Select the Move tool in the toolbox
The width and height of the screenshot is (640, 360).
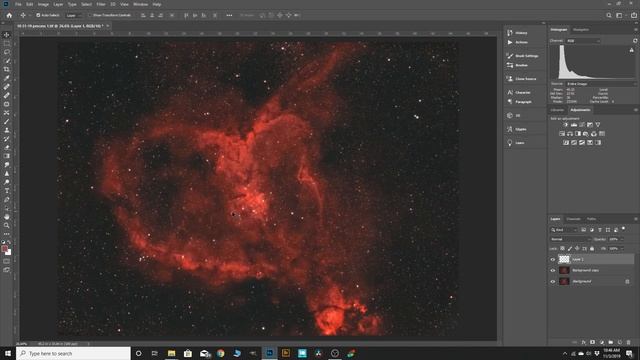pos(7,35)
